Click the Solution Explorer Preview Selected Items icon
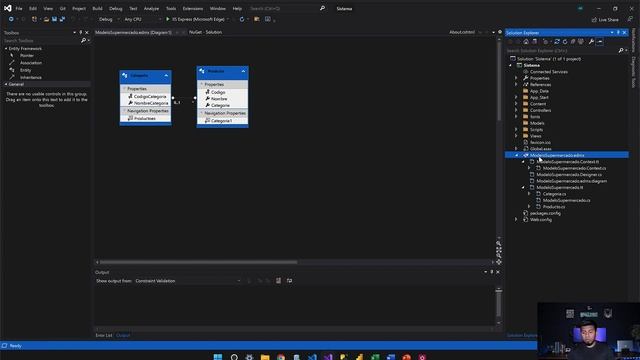The height and width of the screenshot is (360, 640). [x=600, y=42]
